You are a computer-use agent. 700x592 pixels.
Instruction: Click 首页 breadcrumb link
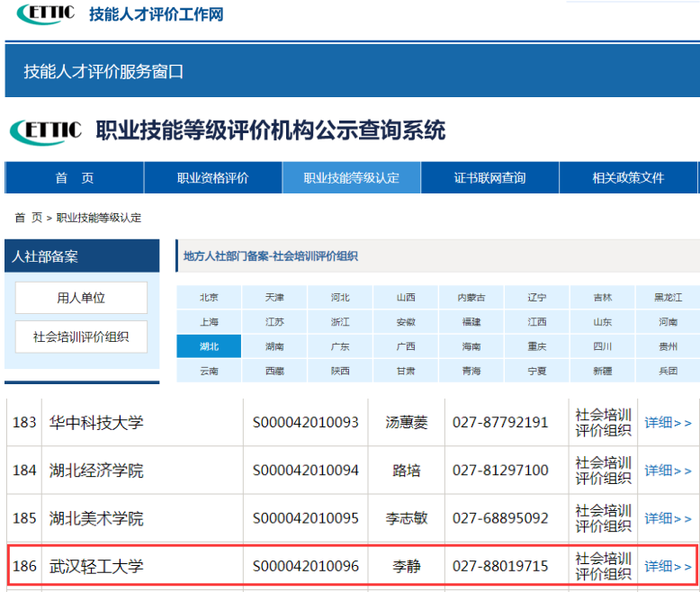pyautogui.click(x=29, y=218)
